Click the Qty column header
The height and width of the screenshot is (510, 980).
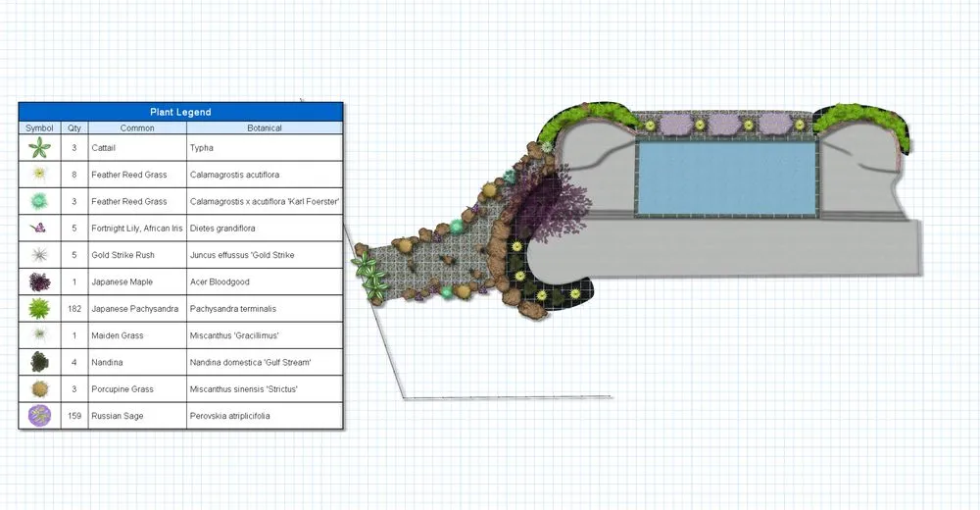pos(73,127)
